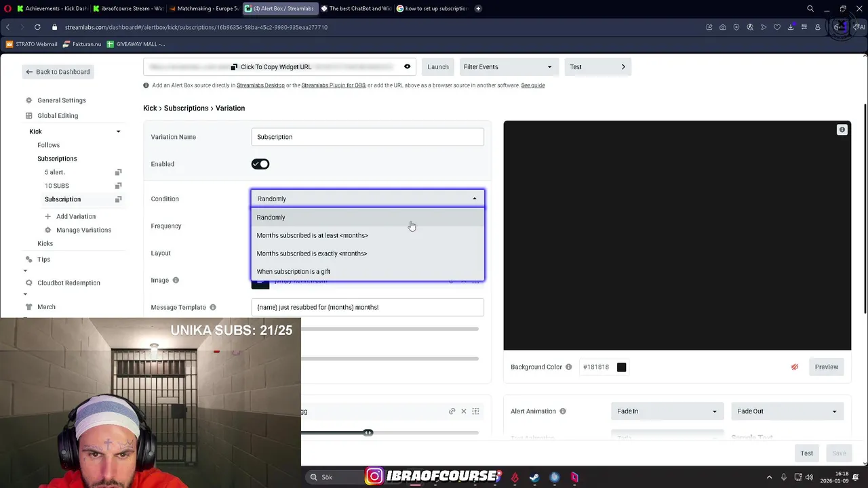868x488 pixels.
Task: Open Manage Variations in sidebar
Action: click(83, 230)
